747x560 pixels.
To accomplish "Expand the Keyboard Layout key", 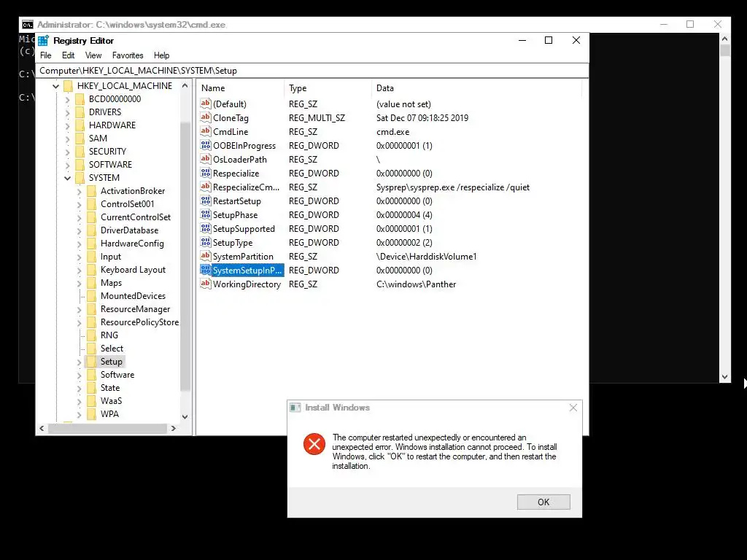I will pyautogui.click(x=79, y=270).
